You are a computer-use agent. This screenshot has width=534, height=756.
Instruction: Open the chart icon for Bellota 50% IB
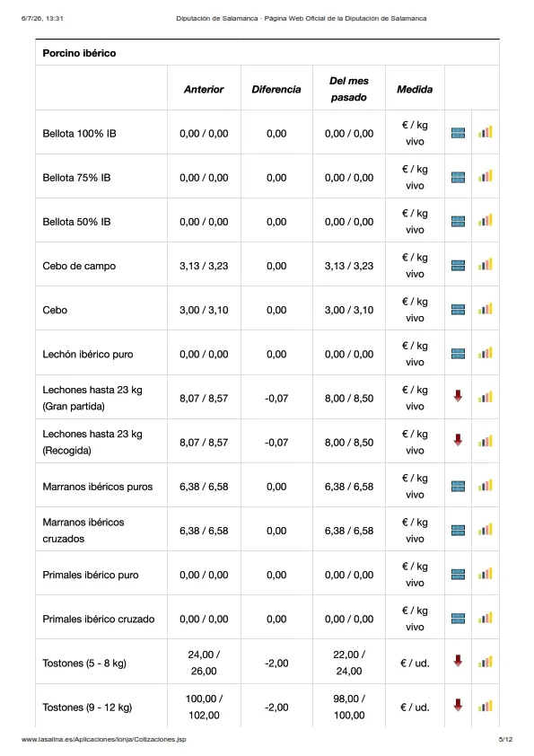pos(486,220)
